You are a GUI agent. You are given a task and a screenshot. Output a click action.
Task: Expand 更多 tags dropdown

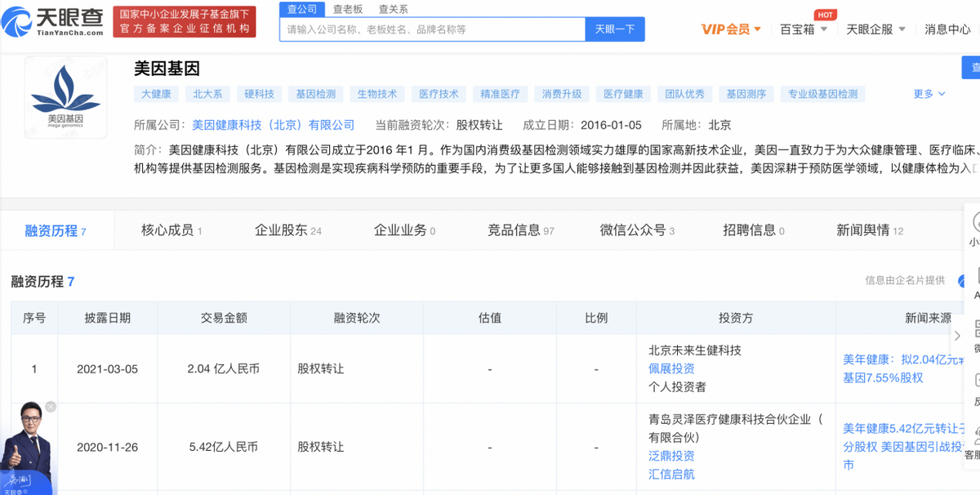(929, 94)
